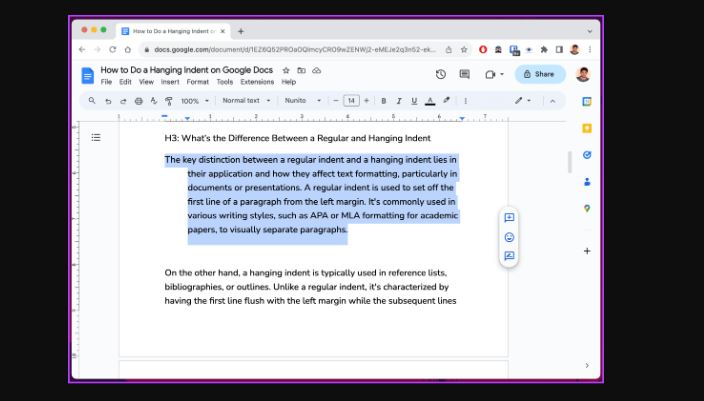Rename the document title
The height and width of the screenshot is (401, 704).
187,70
